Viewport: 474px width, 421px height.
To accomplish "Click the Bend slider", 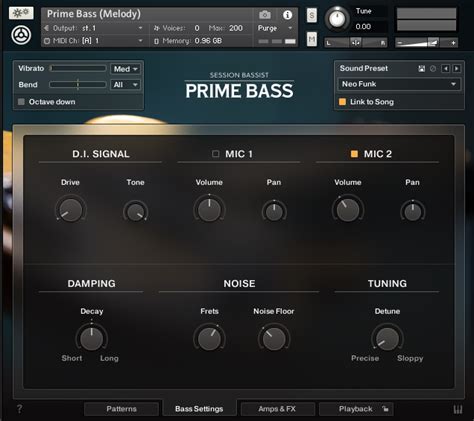I will point(78,84).
